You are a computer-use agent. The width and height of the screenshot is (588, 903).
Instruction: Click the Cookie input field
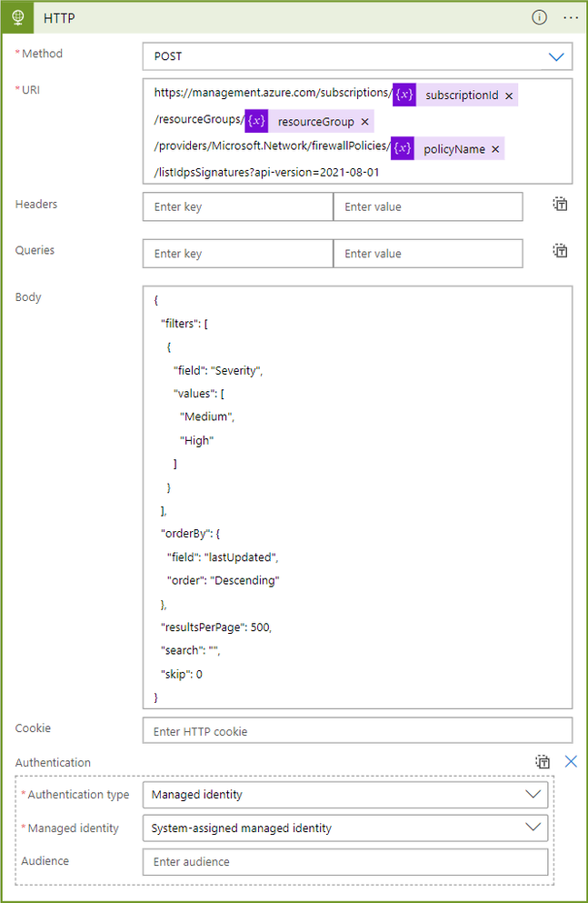357,731
